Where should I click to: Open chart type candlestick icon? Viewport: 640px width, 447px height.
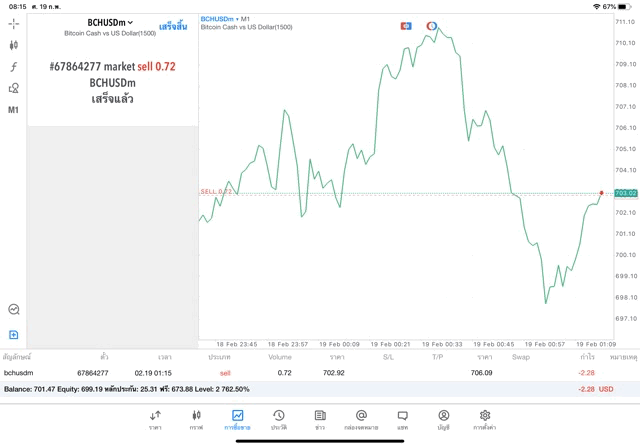pyautogui.click(x=14, y=45)
